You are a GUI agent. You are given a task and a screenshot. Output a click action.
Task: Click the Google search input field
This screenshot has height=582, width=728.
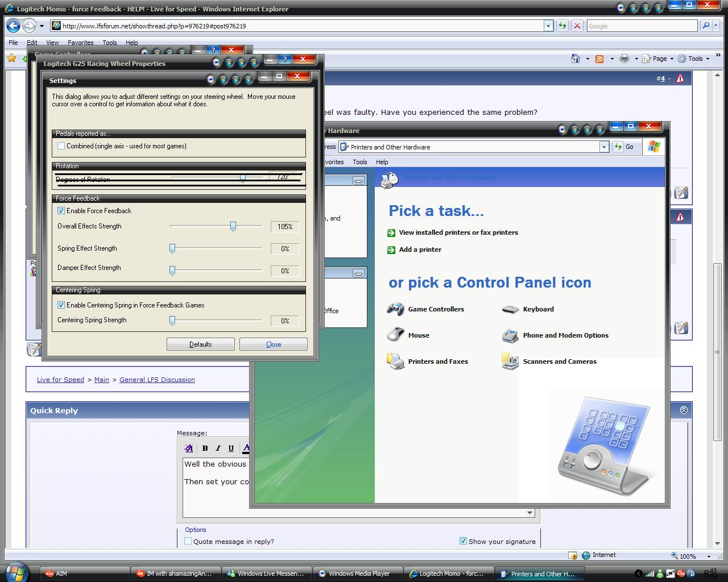tap(642, 26)
